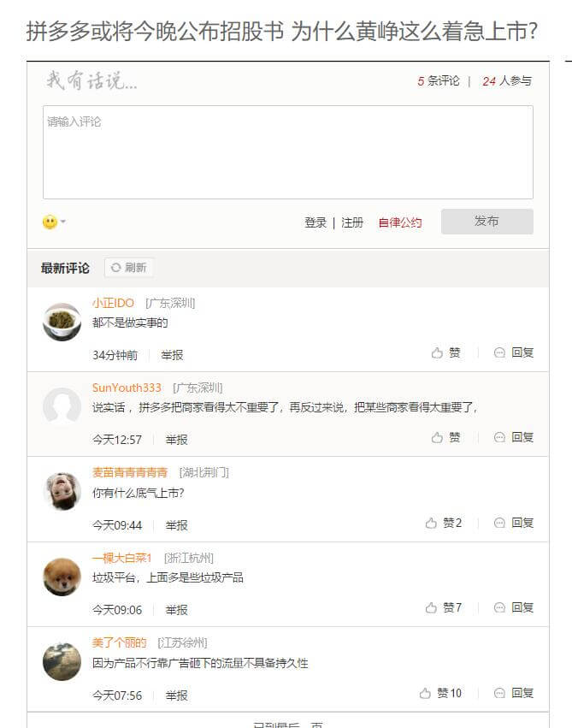Like 小正IDO's comment with thumbs-up
572x728 pixels.
click(x=445, y=352)
